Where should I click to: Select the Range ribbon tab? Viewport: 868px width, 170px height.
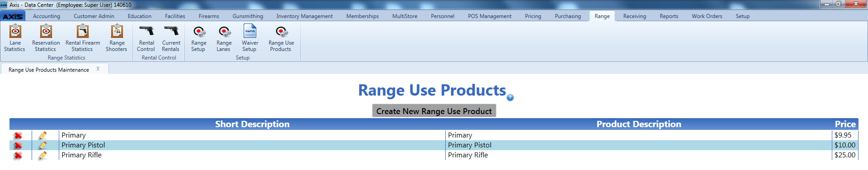602,16
